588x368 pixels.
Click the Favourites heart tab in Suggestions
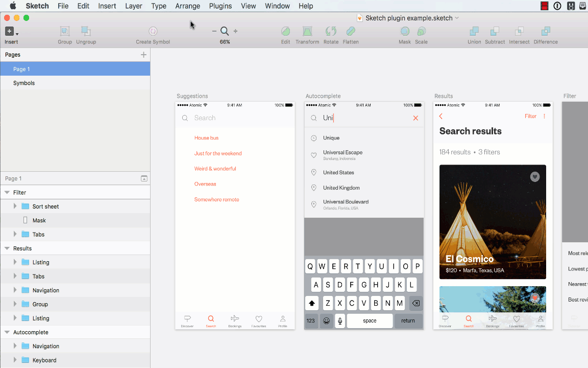[x=259, y=321]
